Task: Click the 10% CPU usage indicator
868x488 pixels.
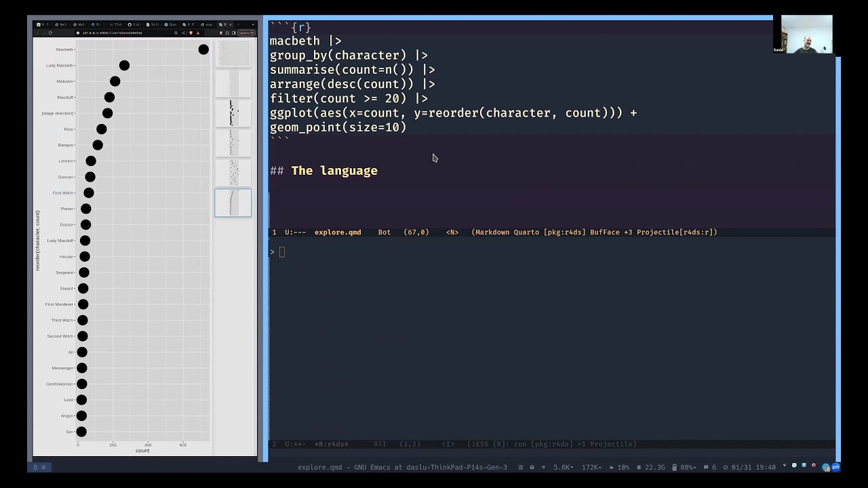Action: pos(619,467)
